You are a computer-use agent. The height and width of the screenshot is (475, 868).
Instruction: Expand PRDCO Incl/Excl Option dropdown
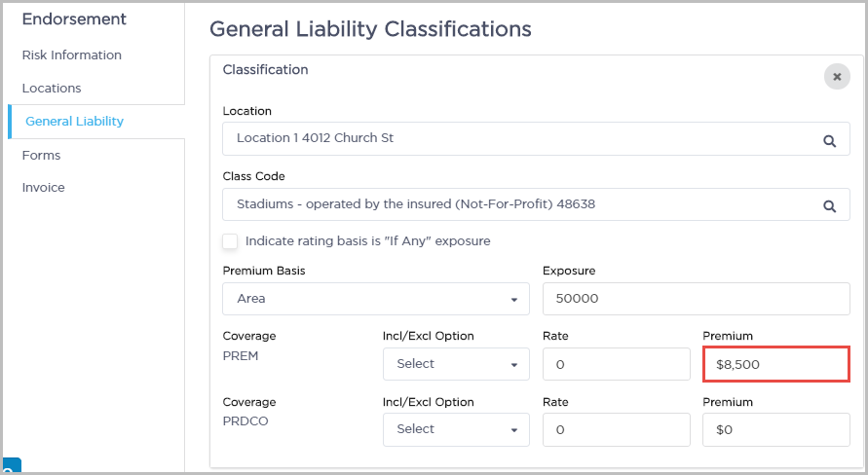point(456,429)
